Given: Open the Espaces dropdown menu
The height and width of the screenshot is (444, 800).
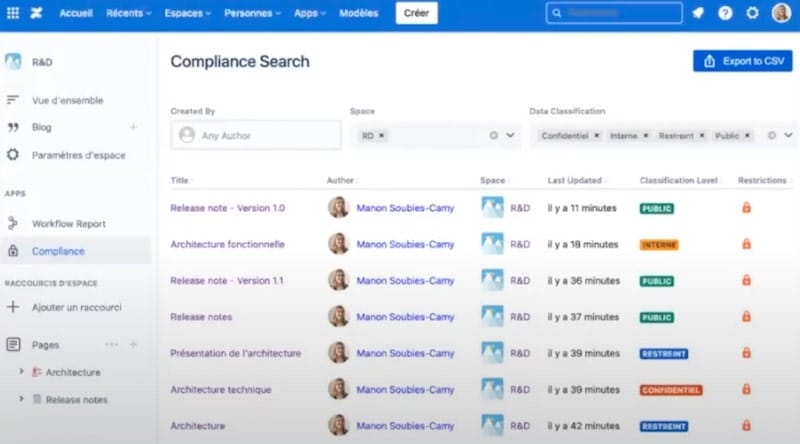Looking at the screenshot, I should point(187,13).
